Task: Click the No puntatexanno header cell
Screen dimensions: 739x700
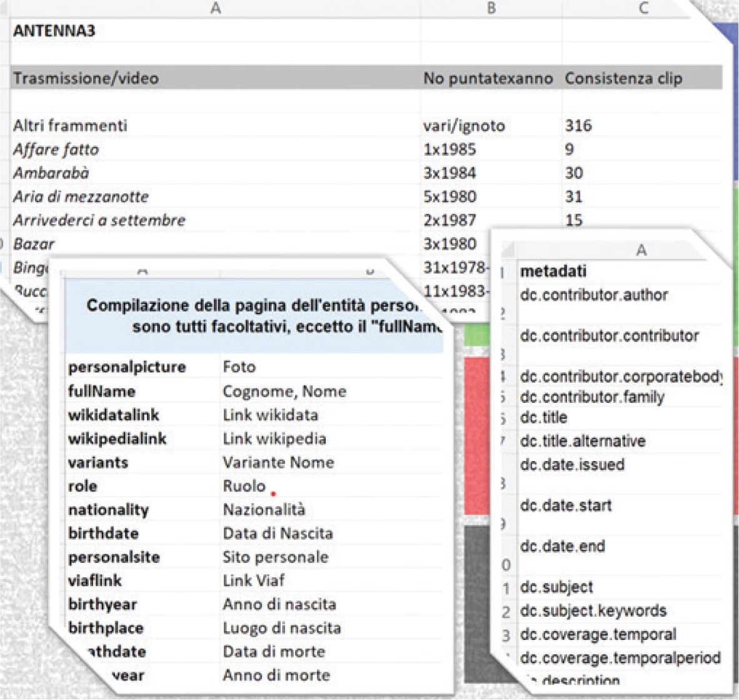Action: [491, 78]
